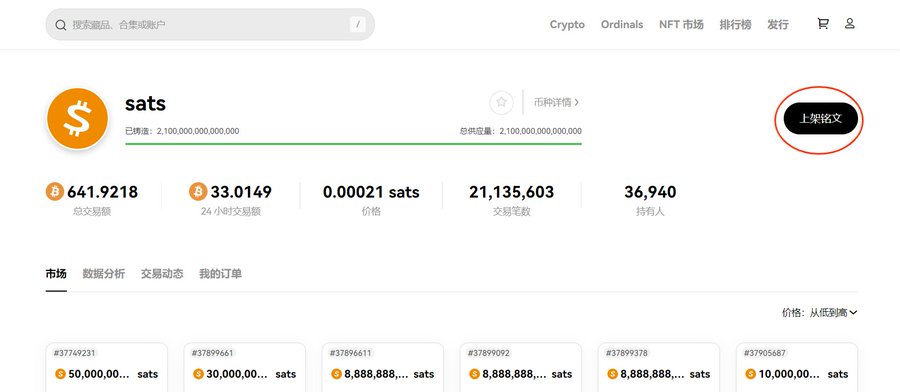This screenshot has width=900, height=392.
Task: Click the 36,940 holders count
Action: pos(650,192)
